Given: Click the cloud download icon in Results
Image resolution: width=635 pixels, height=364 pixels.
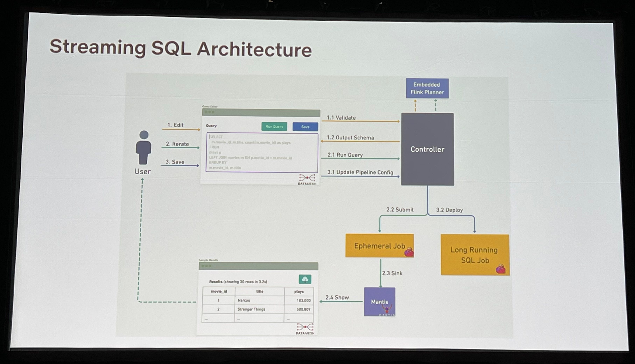Looking at the screenshot, I should (305, 279).
